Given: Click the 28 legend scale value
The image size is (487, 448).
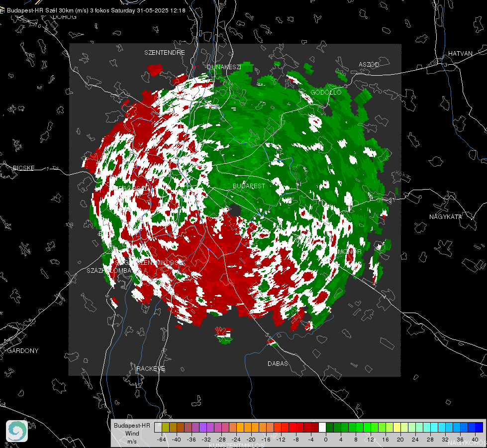Looking at the screenshot, I should (x=430, y=440).
